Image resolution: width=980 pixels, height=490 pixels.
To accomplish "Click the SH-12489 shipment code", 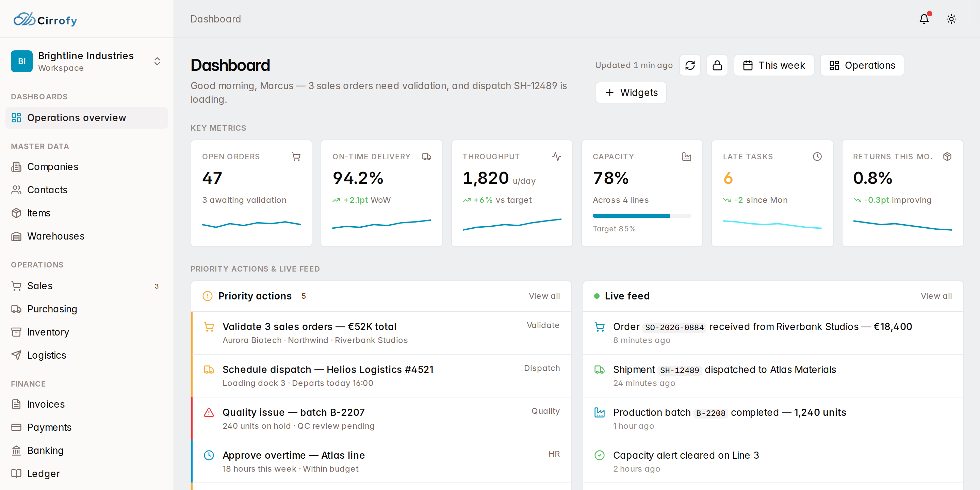I will (680, 370).
